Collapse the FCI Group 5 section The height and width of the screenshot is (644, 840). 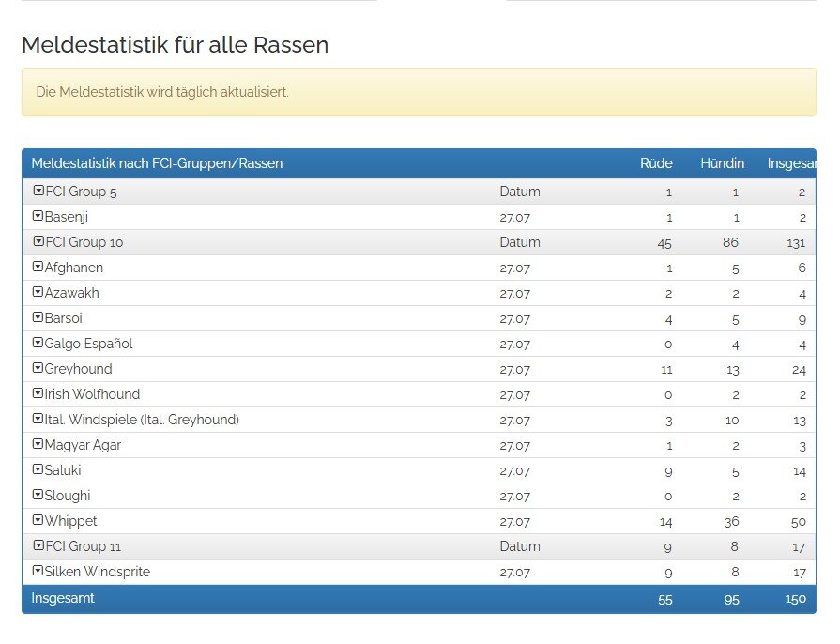38,191
